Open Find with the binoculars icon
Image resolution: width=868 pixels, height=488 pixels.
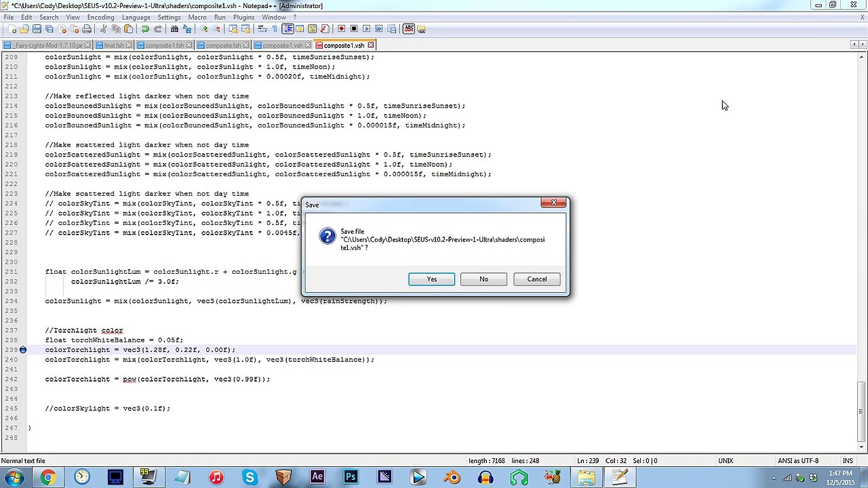pos(174,29)
